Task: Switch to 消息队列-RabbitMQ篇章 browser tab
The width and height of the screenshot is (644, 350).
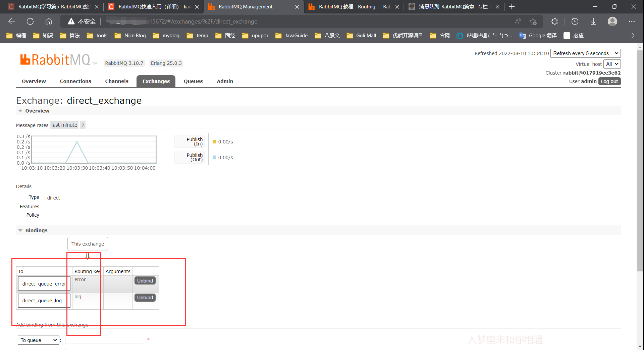Action: pos(453,7)
